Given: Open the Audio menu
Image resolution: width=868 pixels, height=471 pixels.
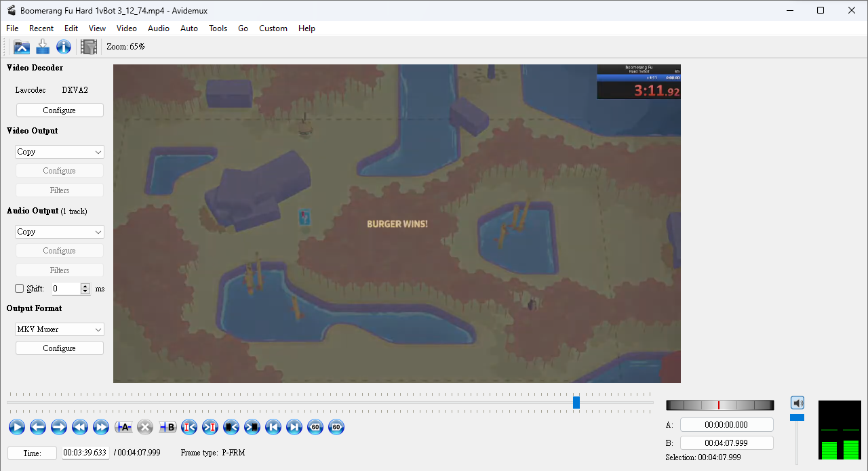Looking at the screenshot, I should click(159, 28).
